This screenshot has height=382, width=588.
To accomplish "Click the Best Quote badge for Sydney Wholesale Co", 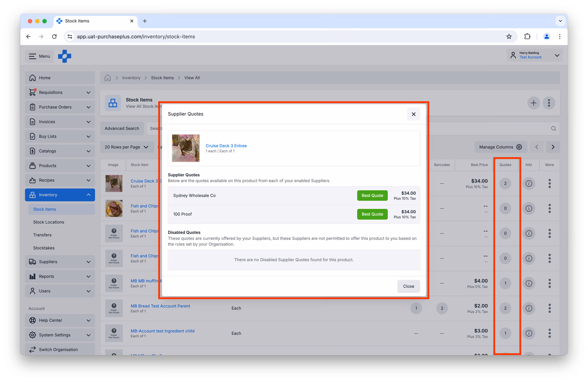I will (x=372, y=196).
